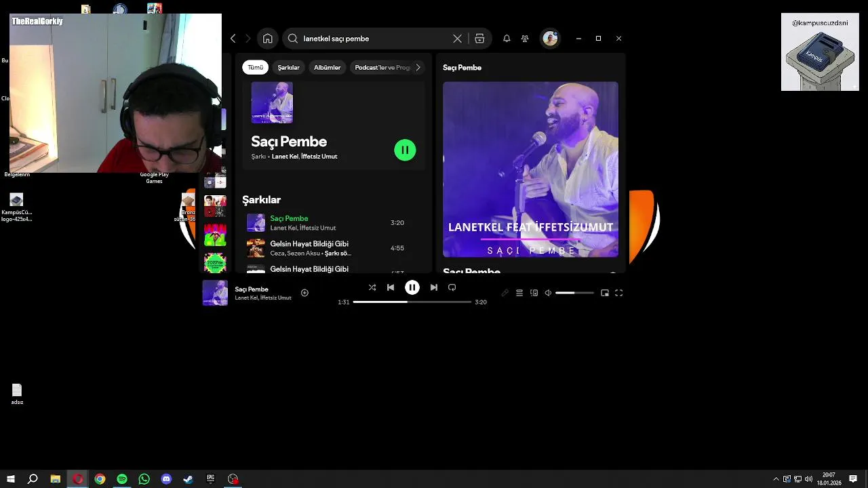Open Steam from the taskbar
The height and width of the screenshot is (488, 868).
click(x=189, y=479)
